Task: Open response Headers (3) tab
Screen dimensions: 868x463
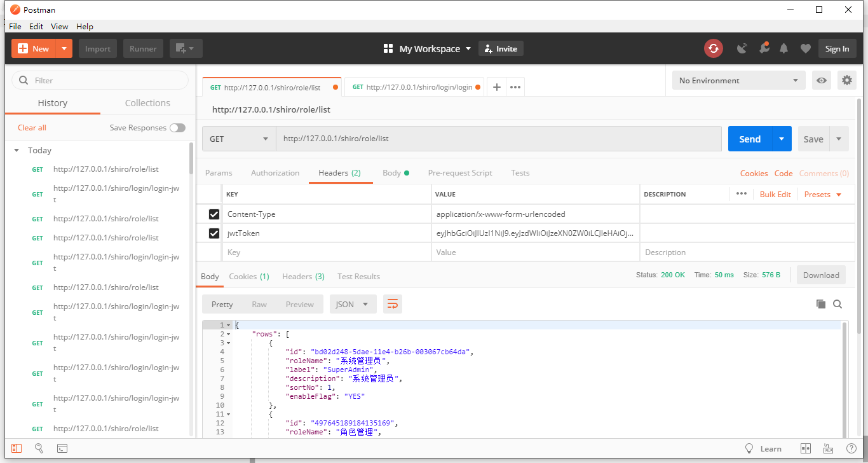Action: (303, 277)
